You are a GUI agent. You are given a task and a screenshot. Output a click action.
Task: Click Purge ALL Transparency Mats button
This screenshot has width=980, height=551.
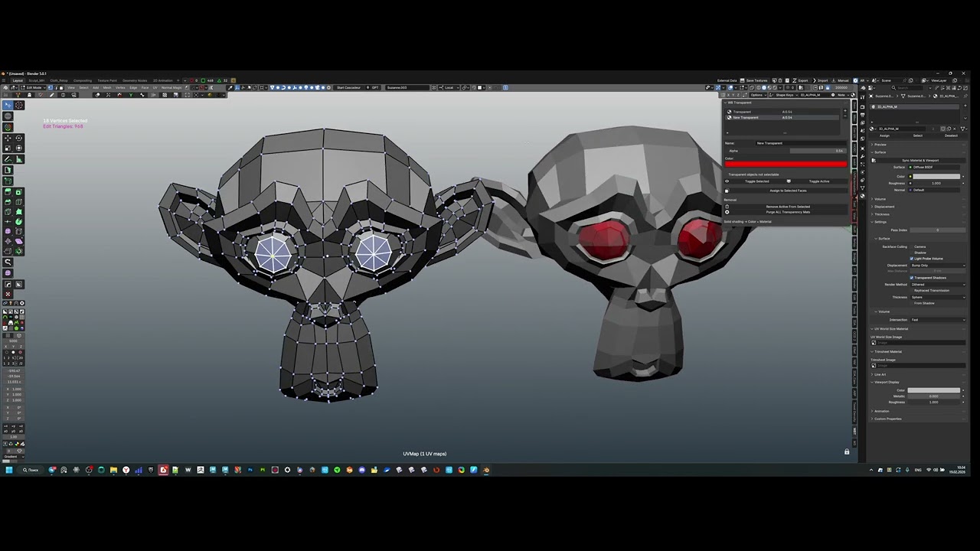pos(788,212)
